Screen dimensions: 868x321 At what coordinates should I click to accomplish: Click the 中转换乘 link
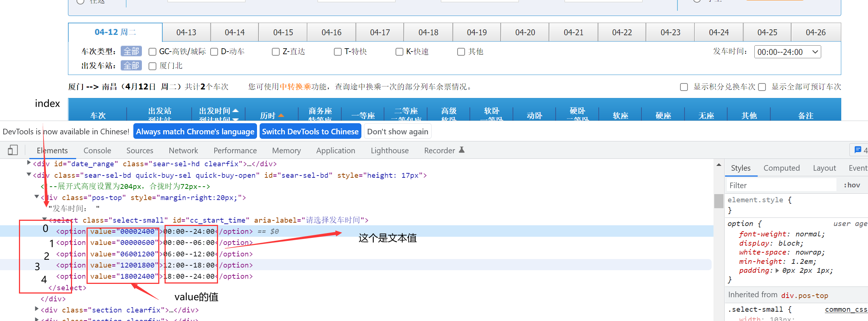click(x=295, y=86)
